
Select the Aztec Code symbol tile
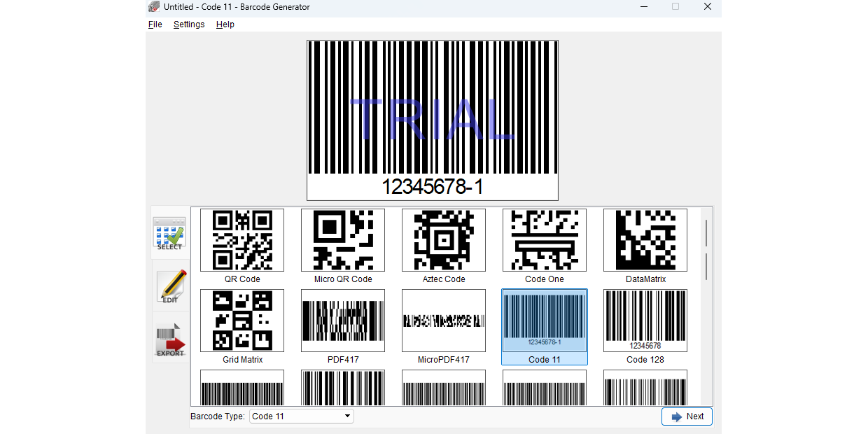(x=443, y=240)
